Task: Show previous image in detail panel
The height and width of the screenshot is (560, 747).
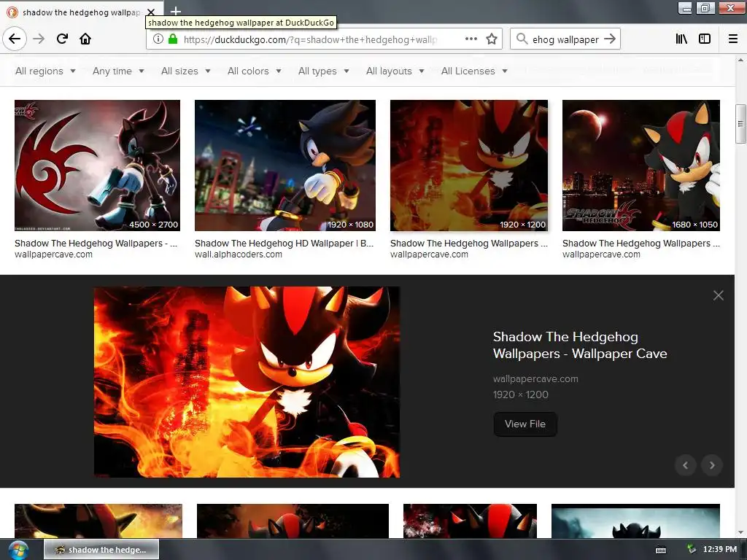Action: click(686, 465)
